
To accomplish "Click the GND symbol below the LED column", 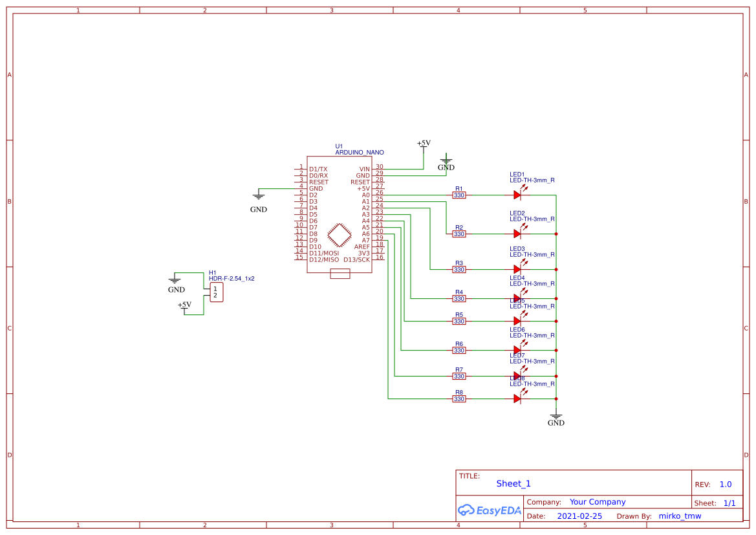I will tap(556, 417).
